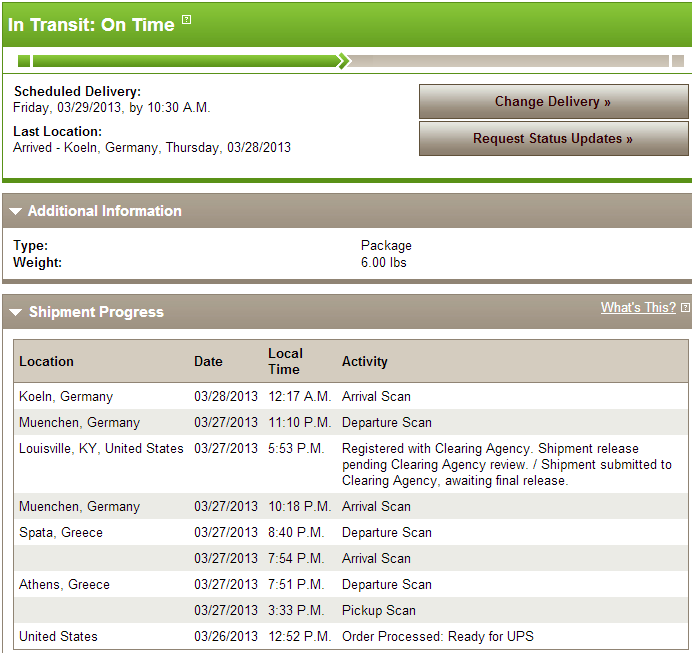Click the help icon beside In Transit status
The width and height of the screenshot is (692, 653).
point(186,20)
